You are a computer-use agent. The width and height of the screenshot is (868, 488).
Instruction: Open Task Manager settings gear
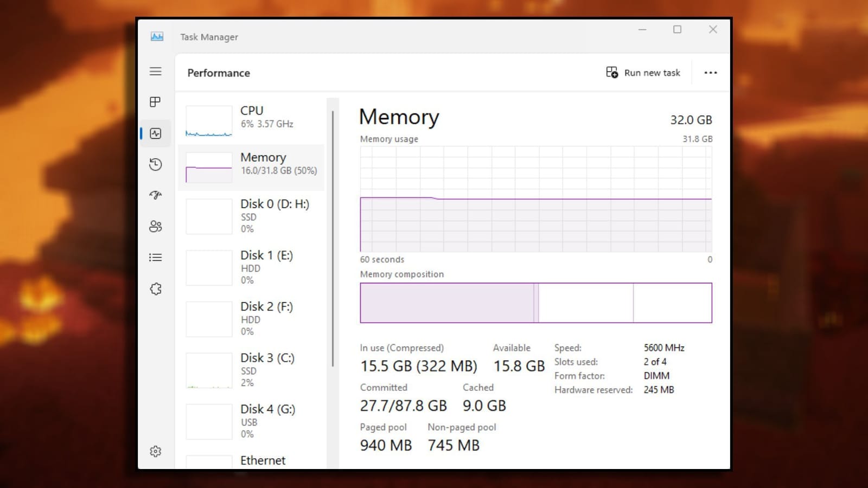[156, 451]
